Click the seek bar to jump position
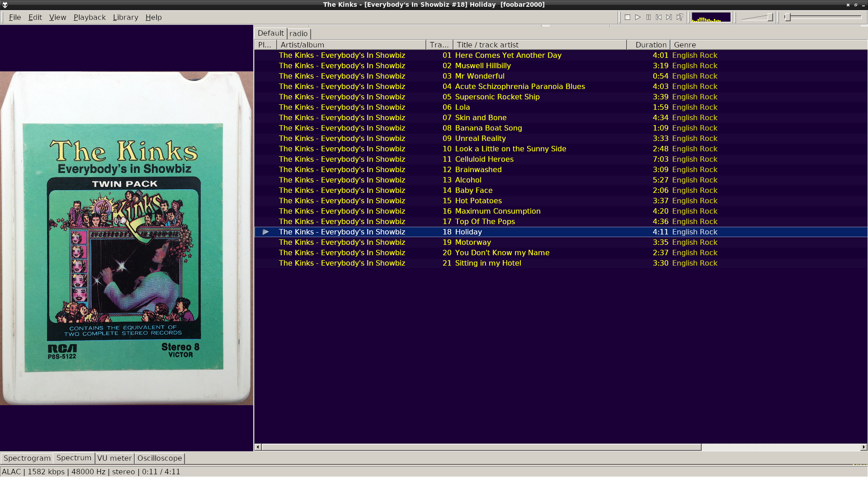Screen dimensions: 868x477 (x=823, y=17)
